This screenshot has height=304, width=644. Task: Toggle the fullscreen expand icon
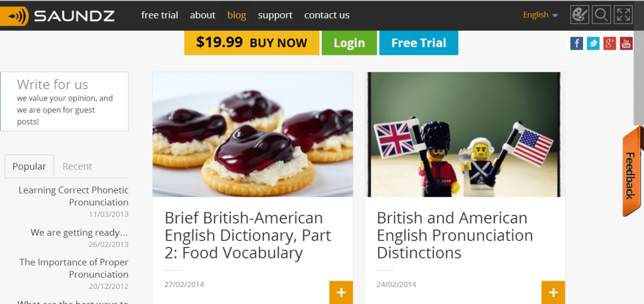pos(623,15)
